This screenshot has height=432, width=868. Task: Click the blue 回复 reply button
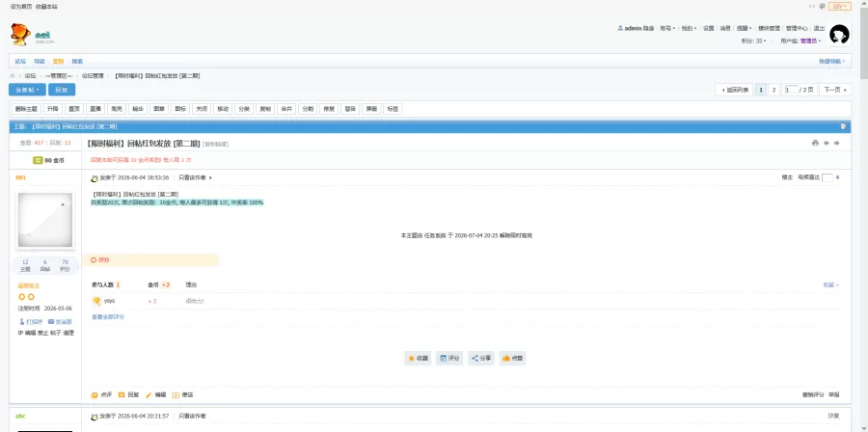coord(62,90)
